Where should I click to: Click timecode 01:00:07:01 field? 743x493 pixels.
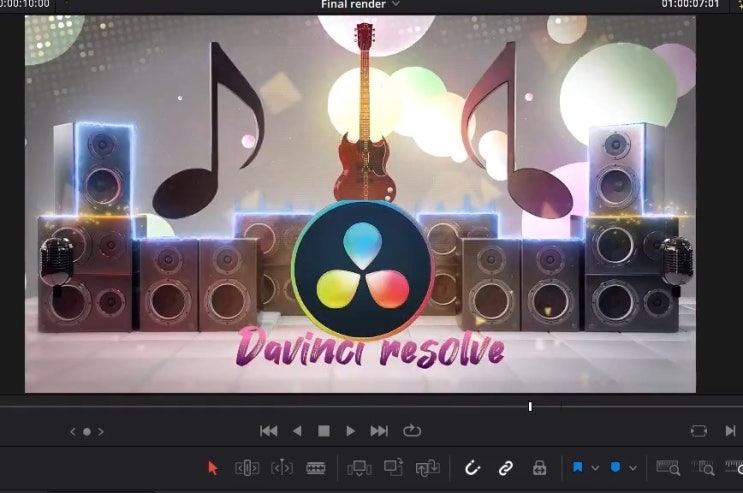(690, 4)
